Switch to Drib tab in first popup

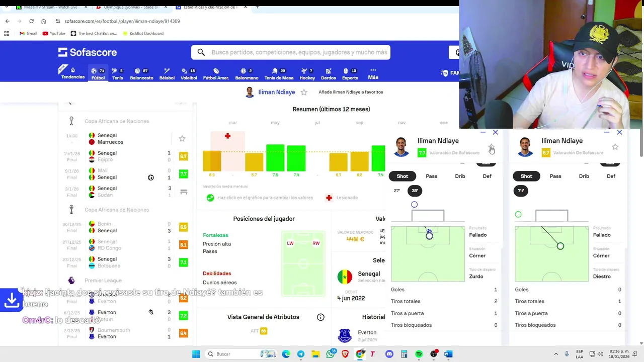click(460, 176)
